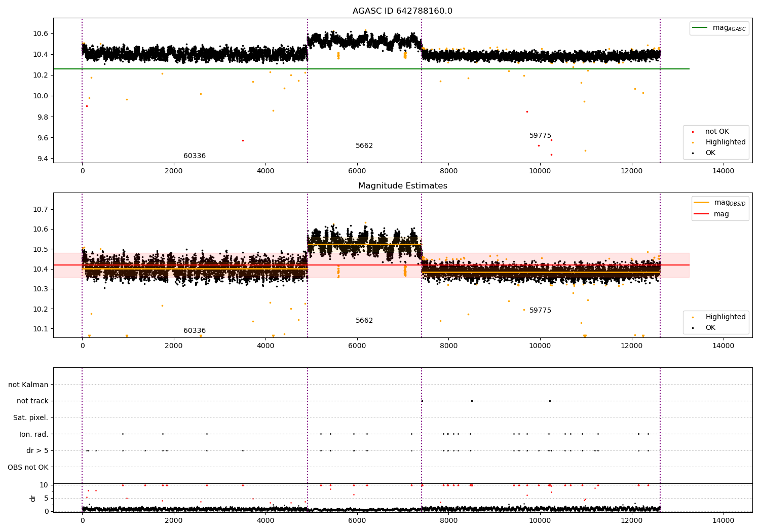Click "59775" annotation in Magnitude Estimates plot
This screenshot has height=532, width=760.
(540, 311)
